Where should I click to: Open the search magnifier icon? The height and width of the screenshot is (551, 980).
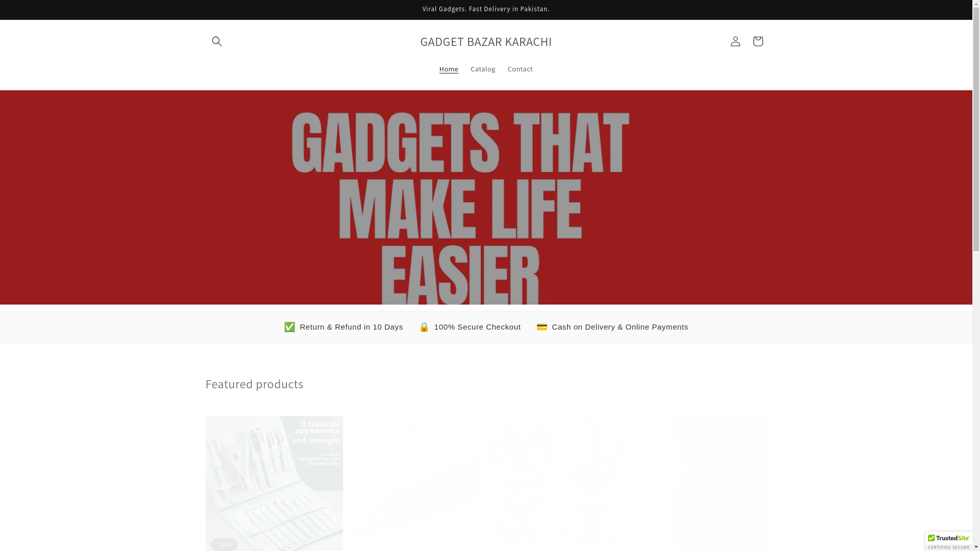coord(216,41)
